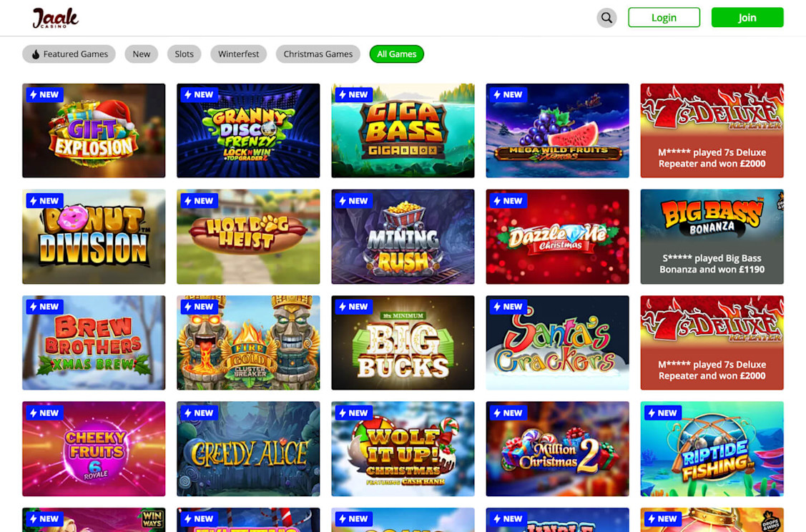Click the search magnifier icon
The width and height of the screenshot is (806, 532).
[606, 17]
